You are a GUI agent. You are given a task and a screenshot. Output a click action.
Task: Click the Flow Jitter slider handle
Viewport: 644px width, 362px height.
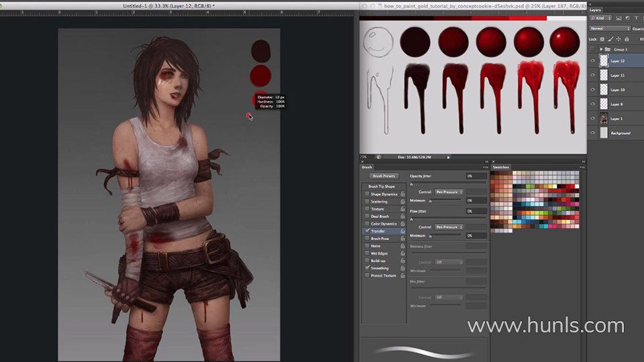[411, 219]
